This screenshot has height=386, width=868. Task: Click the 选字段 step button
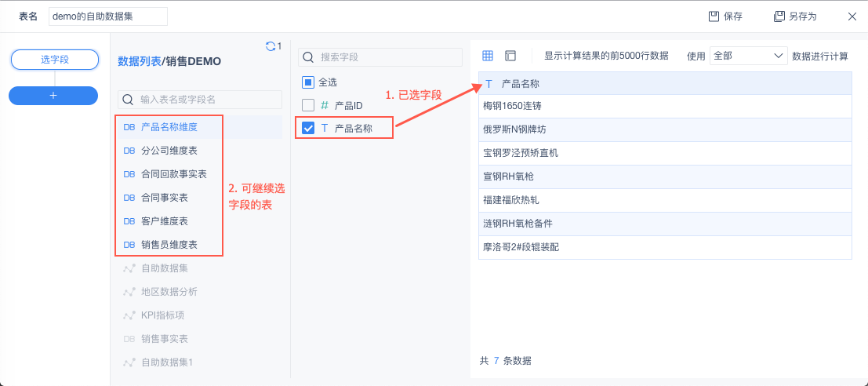pos(54,60)
